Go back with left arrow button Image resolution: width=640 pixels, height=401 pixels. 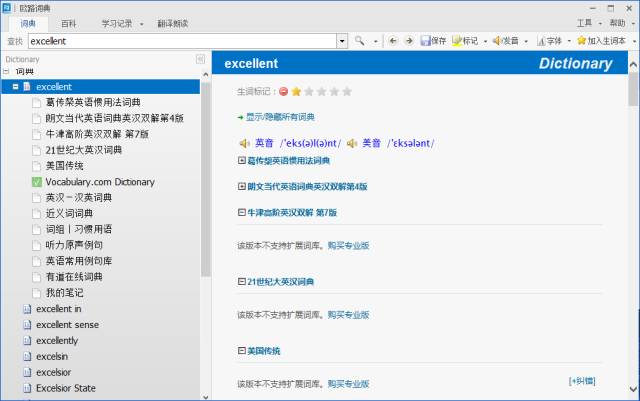393,41
